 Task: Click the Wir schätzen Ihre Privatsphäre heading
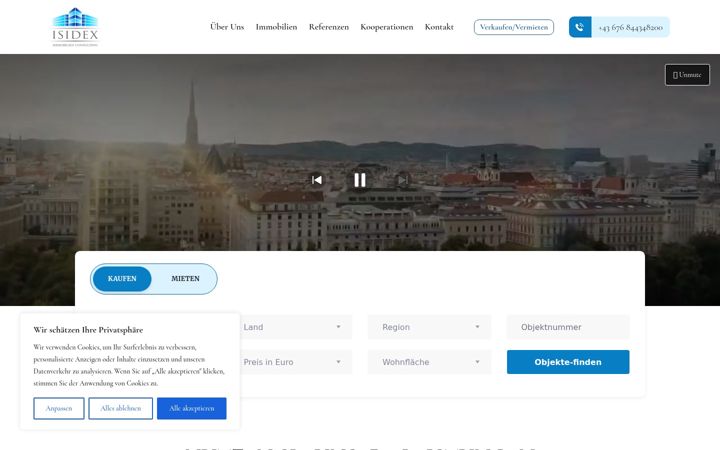click(x=88, y=330)
